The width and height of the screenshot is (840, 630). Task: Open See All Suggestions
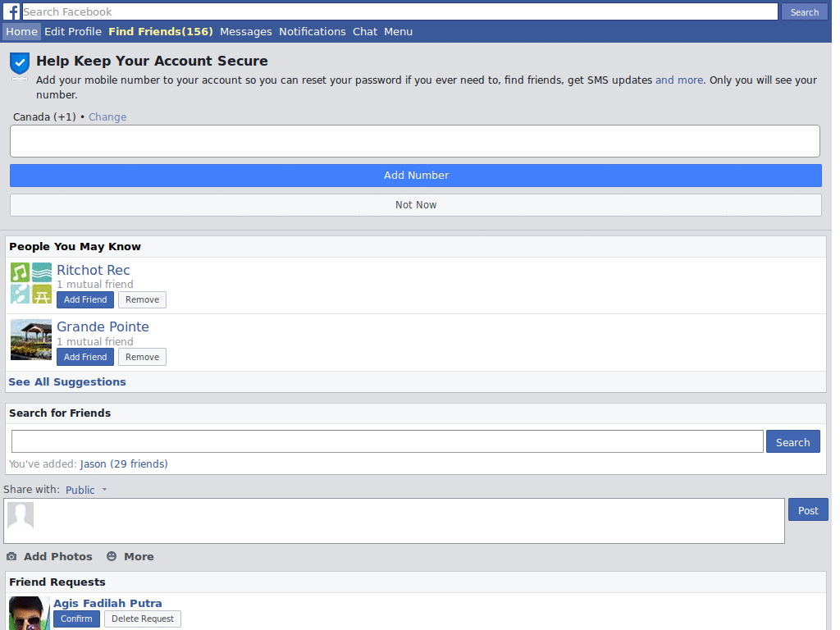click(x=67, y=382)
